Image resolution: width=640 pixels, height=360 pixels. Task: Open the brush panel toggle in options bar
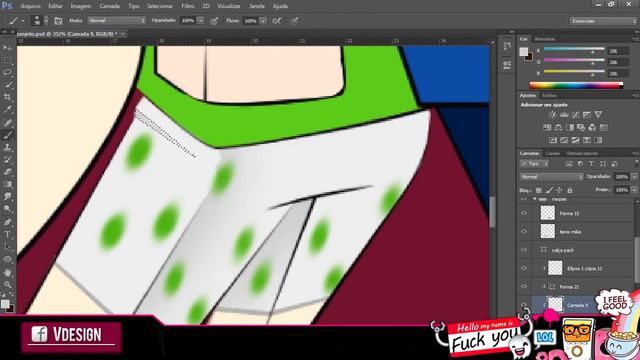pos(58,21)
